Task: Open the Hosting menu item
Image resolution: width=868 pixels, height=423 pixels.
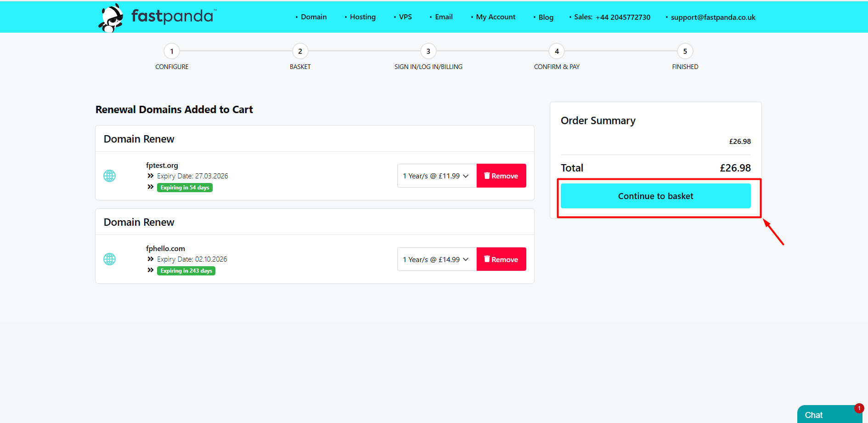Action: pos(362,17)
